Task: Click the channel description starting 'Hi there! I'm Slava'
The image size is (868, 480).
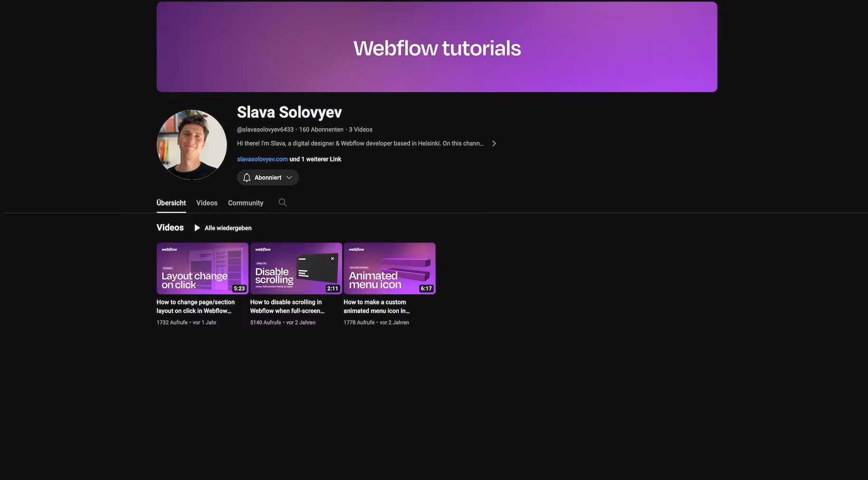Action: point(360,143)
